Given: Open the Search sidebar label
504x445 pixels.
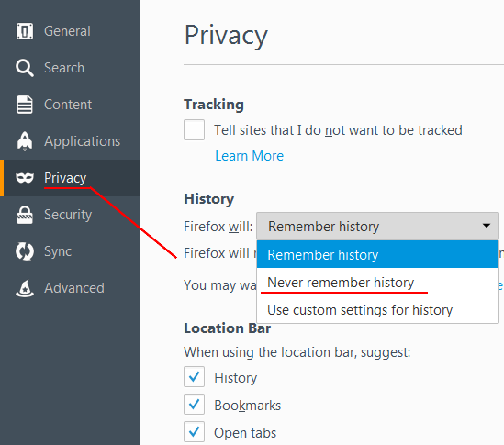Looking at the screenshot, I should [x=64, y=68].
